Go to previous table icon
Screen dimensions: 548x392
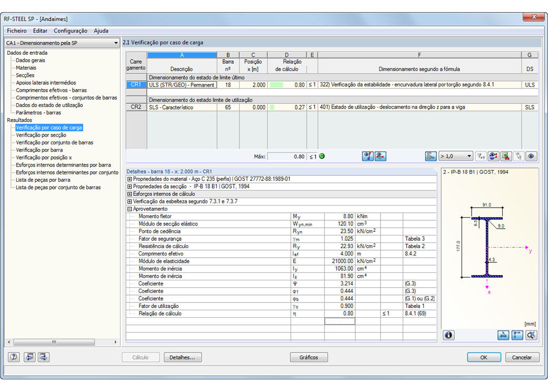click(30, 357)
